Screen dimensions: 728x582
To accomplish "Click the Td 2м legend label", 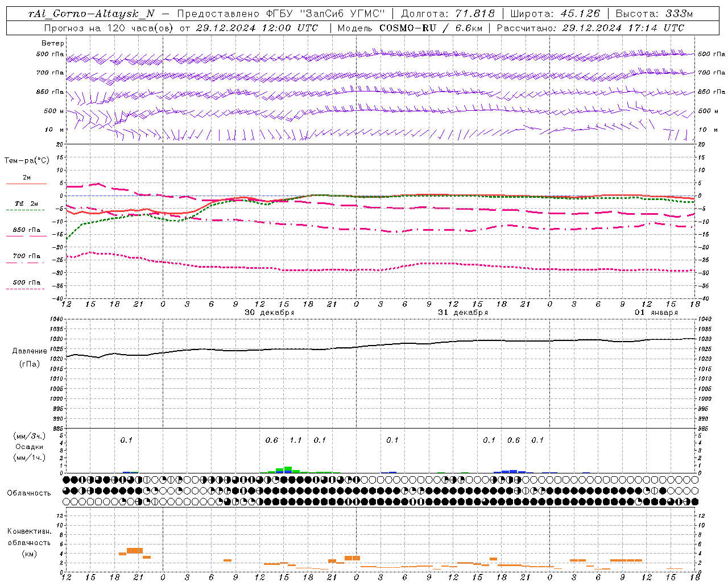I will pos(26,203).
